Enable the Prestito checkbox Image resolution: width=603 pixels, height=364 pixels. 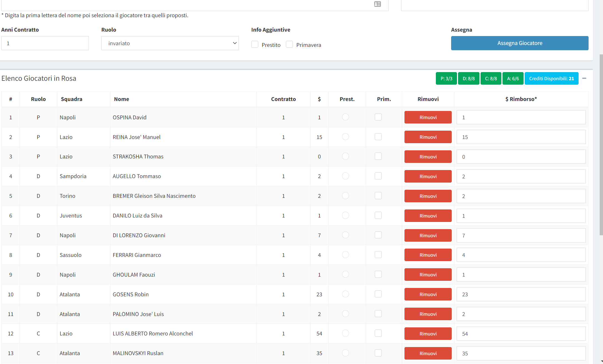point(255,44)
